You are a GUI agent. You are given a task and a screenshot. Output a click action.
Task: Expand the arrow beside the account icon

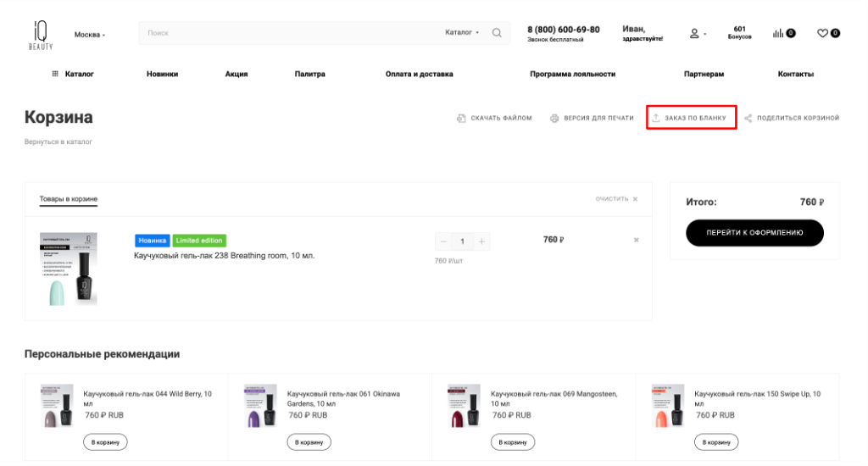[704, 34]
